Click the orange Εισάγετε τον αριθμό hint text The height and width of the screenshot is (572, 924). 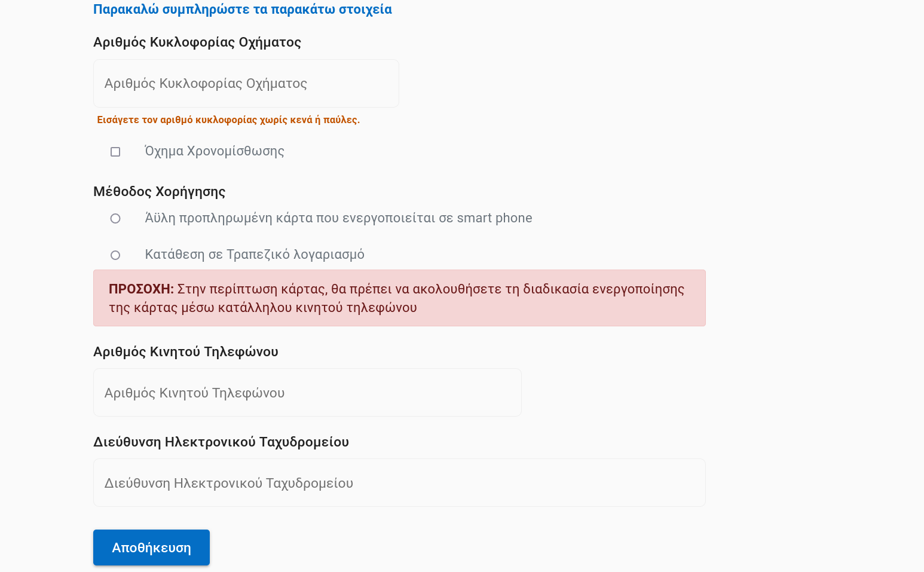228,120
